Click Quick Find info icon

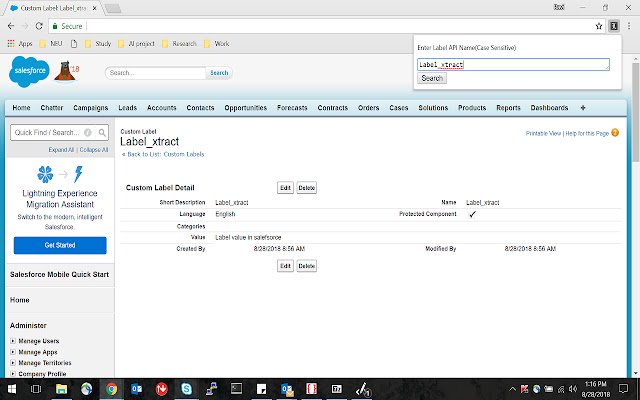pos(87,132)
